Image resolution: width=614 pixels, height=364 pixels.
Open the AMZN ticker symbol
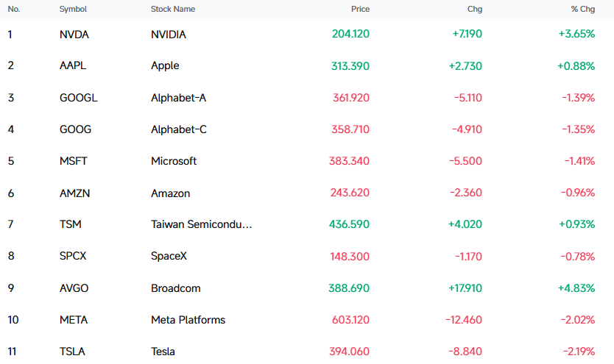74,193
